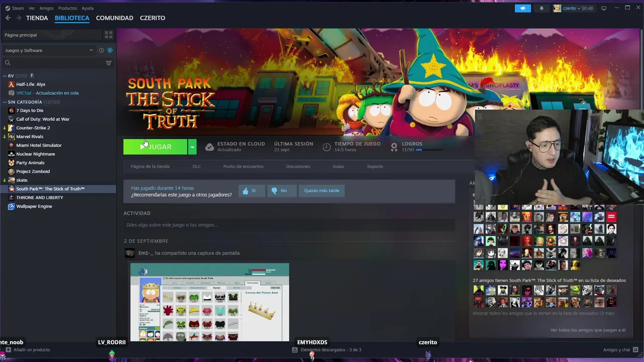
Task: Open the Ver menu
Action: 32,8
